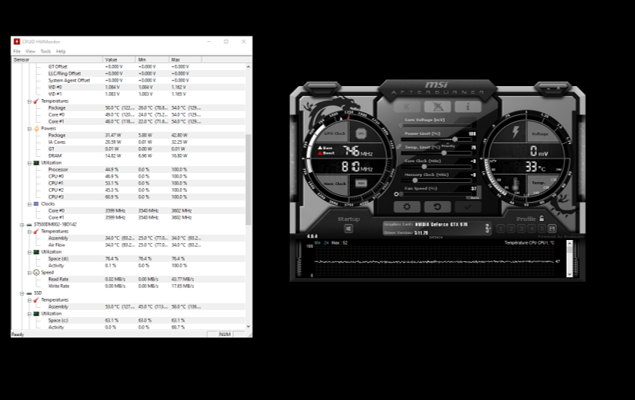Collapse the ST500DM002 drive node
The width and height of the screenshot is (635, 400).
click(x=22, y=225)
